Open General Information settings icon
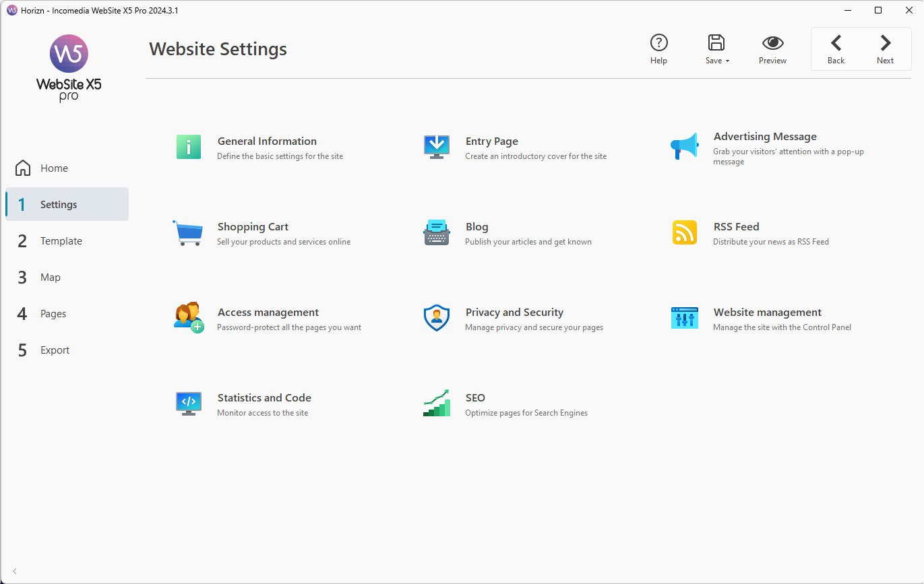Image resolution: width=924 pixels, height=584 pixels. [189, 147]
